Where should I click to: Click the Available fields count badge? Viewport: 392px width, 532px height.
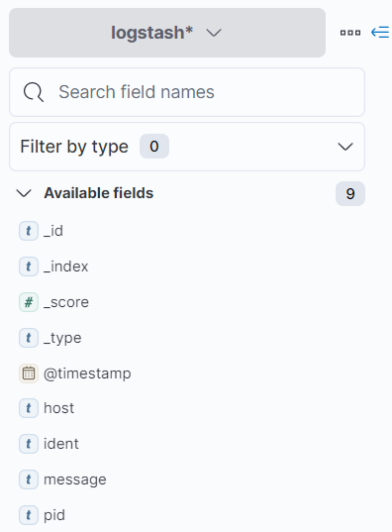(350, 194)
